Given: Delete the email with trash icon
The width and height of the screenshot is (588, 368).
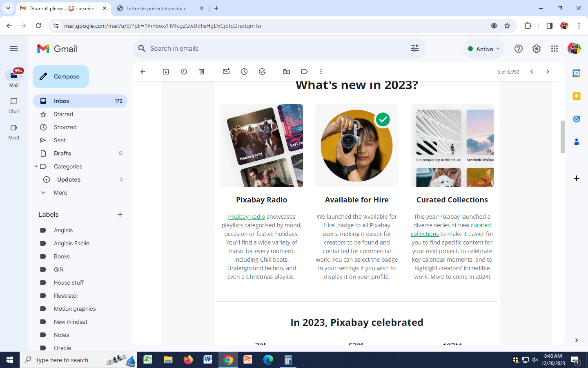Looking at the screenshot, I should point(202,72).
